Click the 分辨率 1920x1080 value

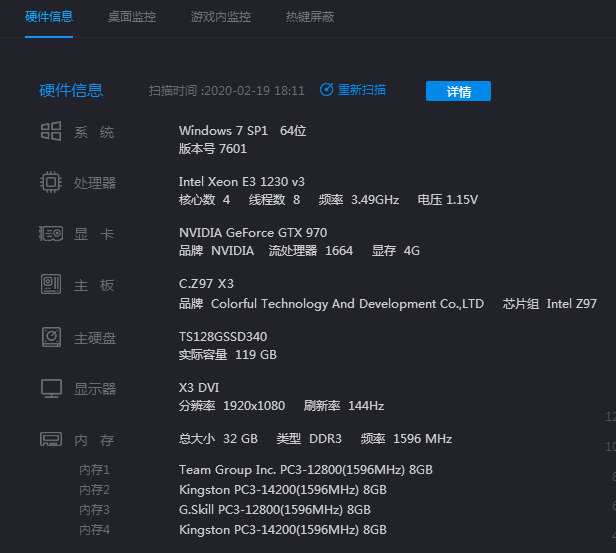(232, 406)
